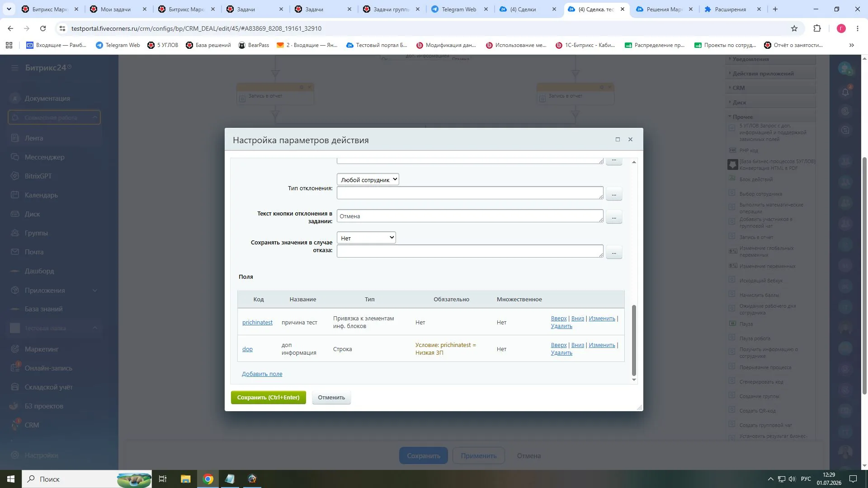
Task: Click the dialog vertical scrollbar thumb
Action: click(x=634, y=340)
